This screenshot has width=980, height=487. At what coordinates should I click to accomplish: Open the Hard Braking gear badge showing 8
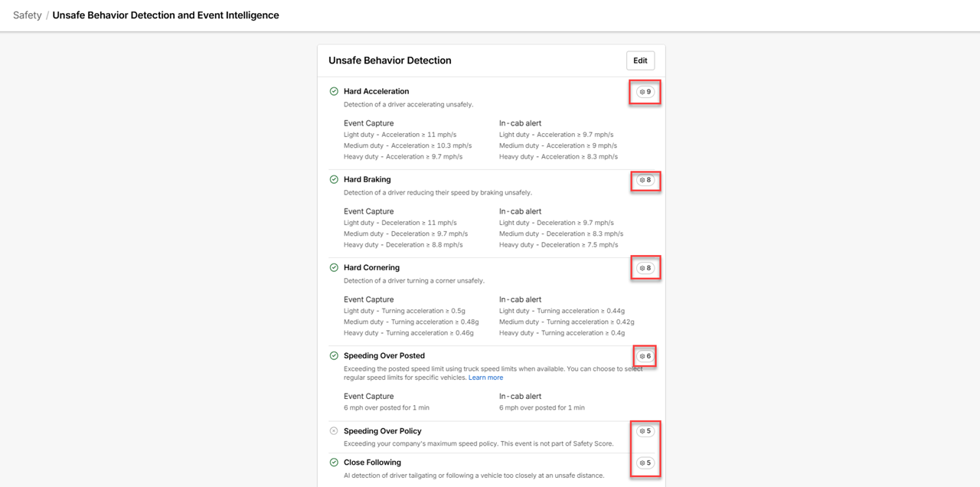645,181
